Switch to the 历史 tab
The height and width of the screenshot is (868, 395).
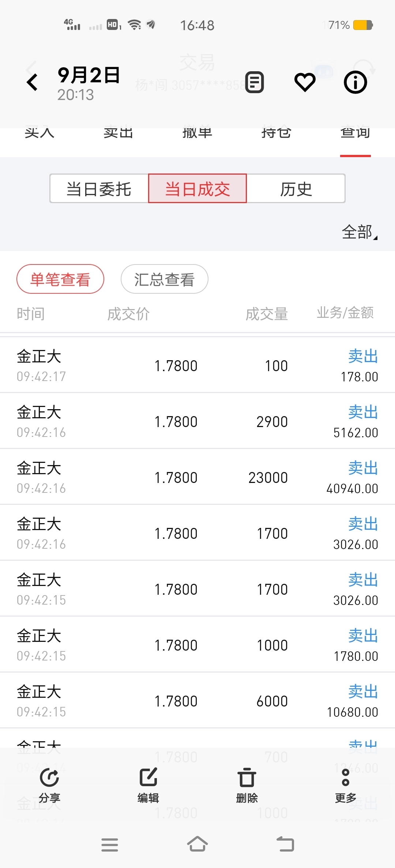[x=296, y=189]
